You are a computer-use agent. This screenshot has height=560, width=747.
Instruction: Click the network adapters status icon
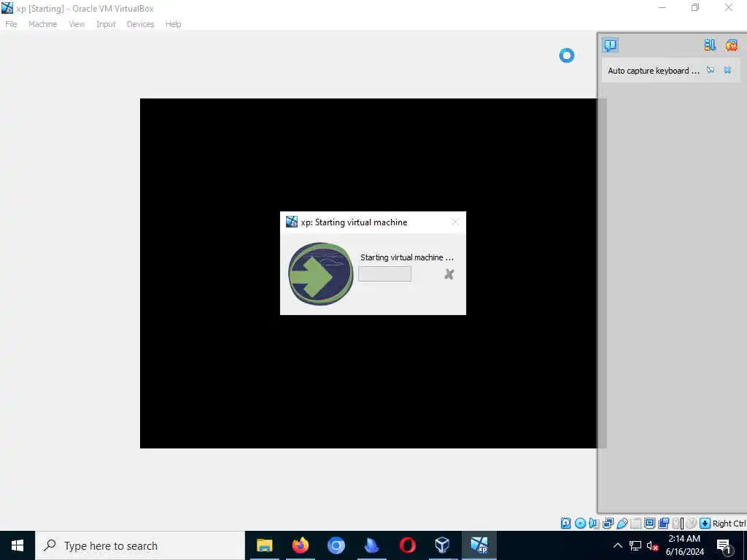[x=608, y=524]
